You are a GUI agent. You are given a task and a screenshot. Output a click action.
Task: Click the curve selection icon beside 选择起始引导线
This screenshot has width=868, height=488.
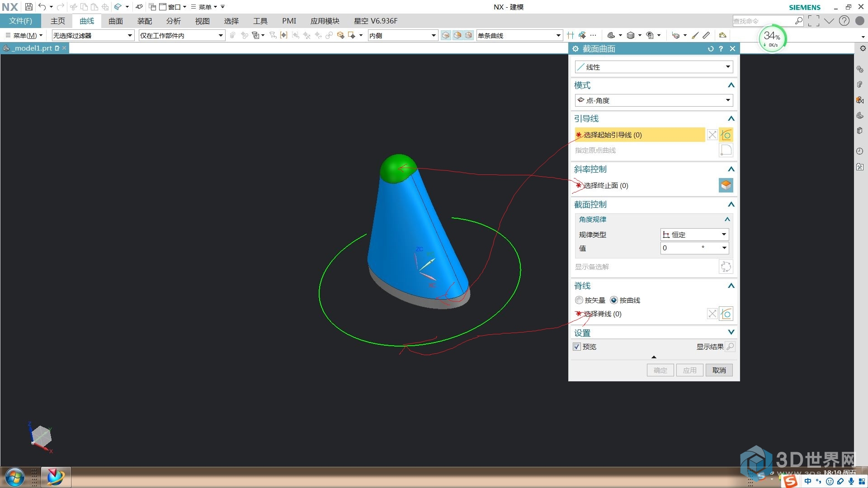tap(726, 135)
